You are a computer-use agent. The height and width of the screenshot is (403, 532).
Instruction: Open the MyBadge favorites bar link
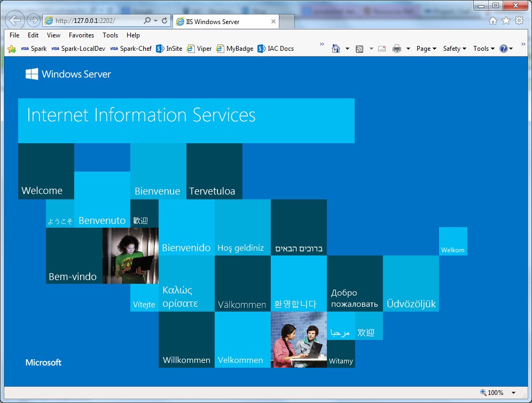[235, 49]
